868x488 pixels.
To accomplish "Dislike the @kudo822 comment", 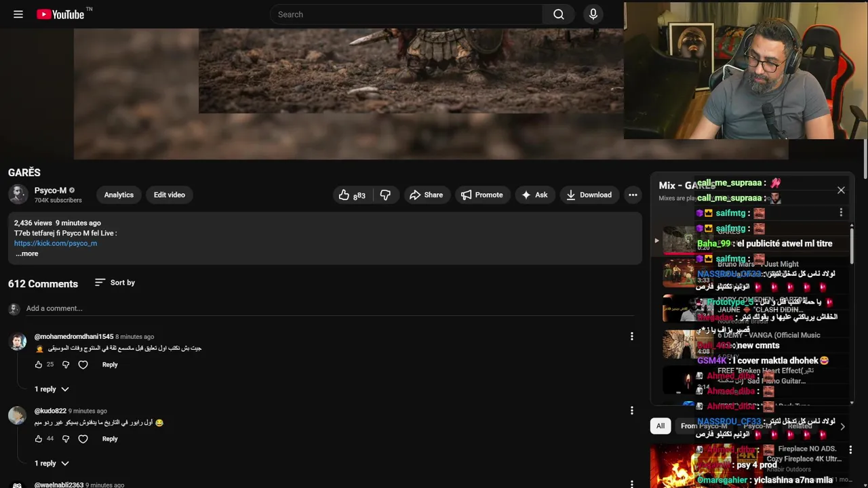I will point(66,439).
